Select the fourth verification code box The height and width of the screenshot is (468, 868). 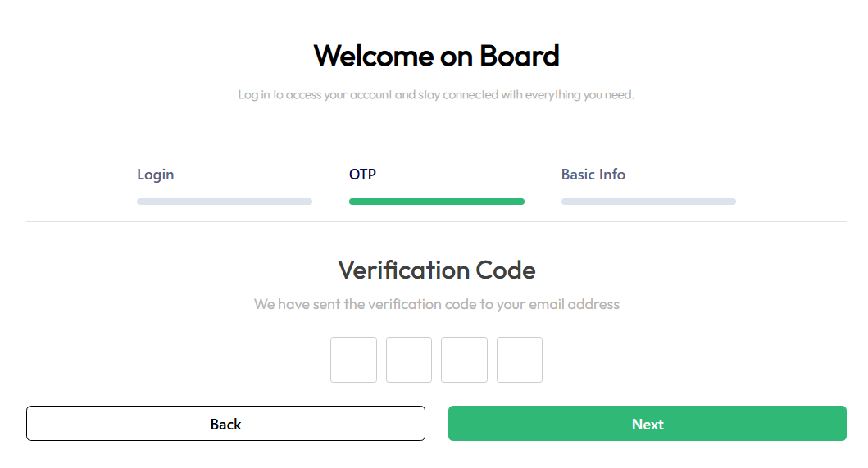[x=520, y=360]
